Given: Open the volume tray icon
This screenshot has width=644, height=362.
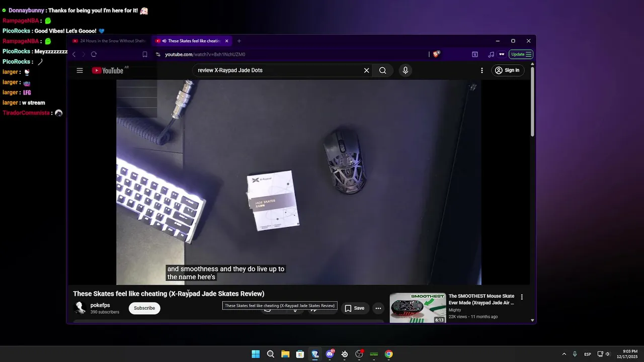Looking at the screenshot, I should click(x=608, y=354).
